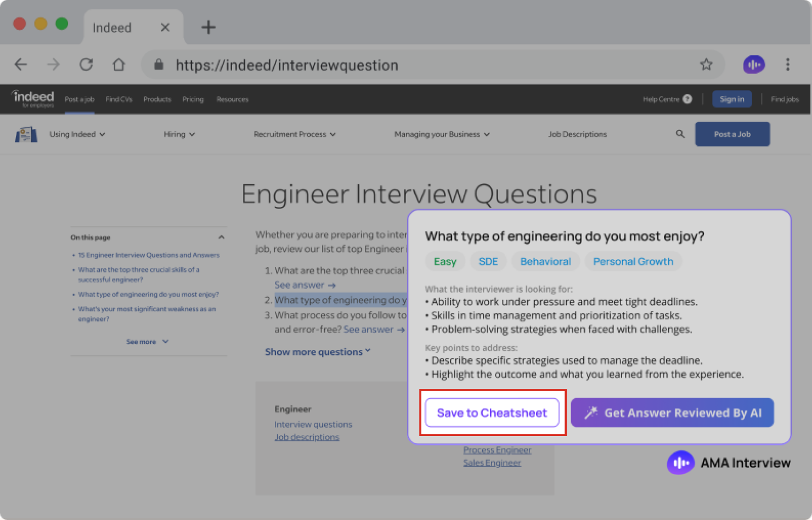Open Pricing in top nav
The width and height of the screenshot is (812, 520).
(x=193, y=99)
